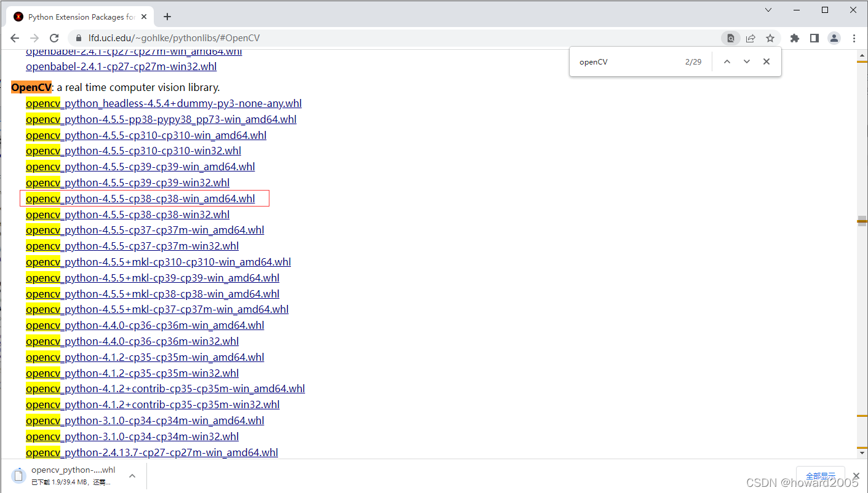Screen dimensions: 868x493
Task: Click the scrollbar up arrow
Action: pos(862,55)
